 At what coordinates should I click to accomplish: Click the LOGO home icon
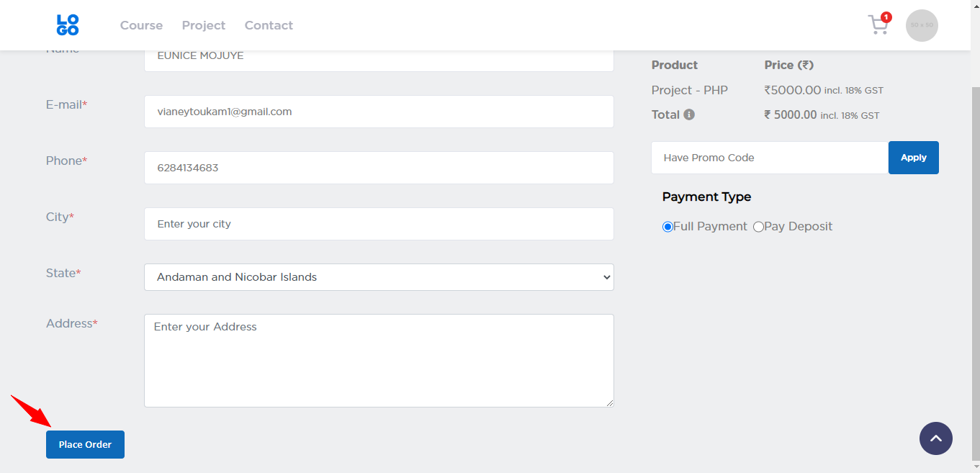pyautogui.click(x=68, y=25)
